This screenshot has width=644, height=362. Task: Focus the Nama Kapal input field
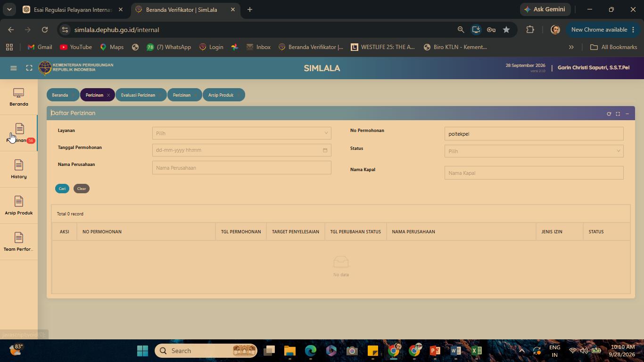534,173
